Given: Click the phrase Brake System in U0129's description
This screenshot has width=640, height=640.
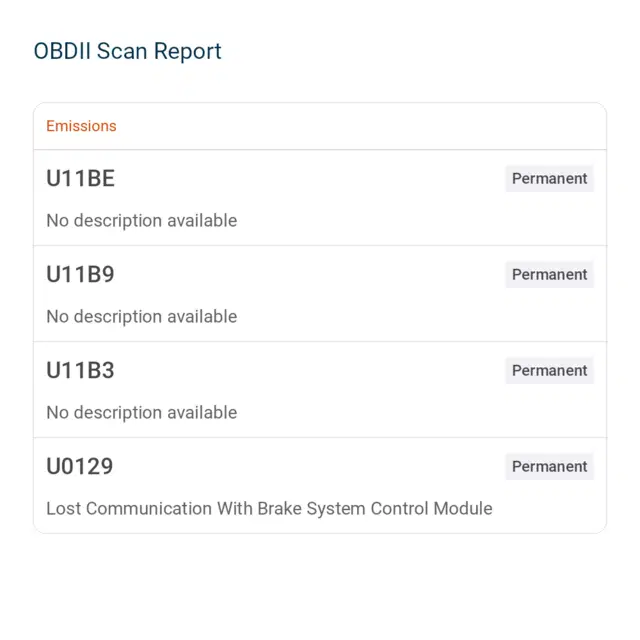Looking at the screenshot, I should pos(311,509).
